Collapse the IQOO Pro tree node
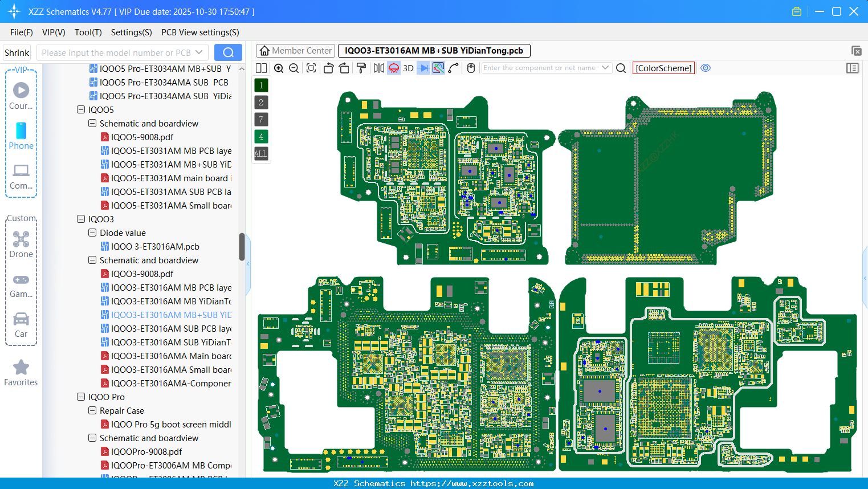 pyautogui.click(x=81, y=397)
